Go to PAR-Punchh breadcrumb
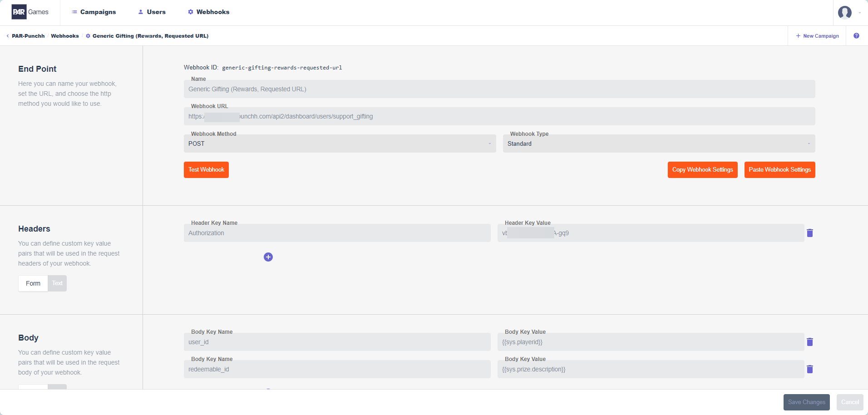This screenshot has height=415, width=868. 28,36
